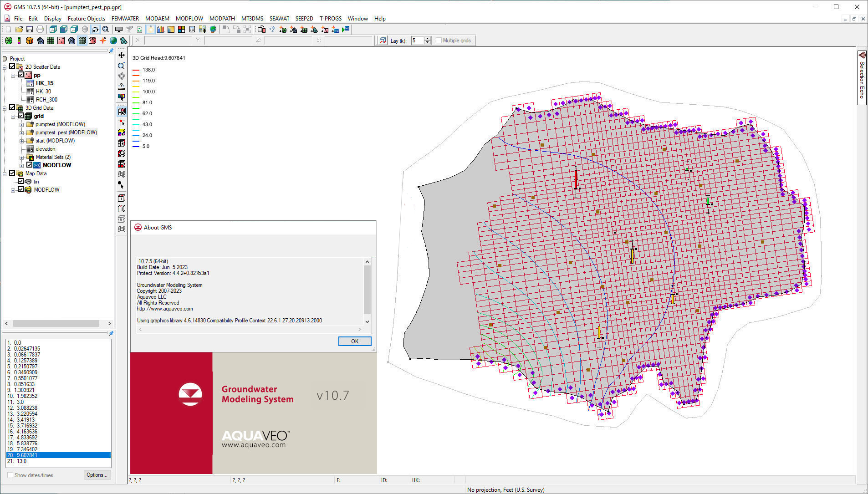Expand the MODFLOW item under Map Data

13,190
